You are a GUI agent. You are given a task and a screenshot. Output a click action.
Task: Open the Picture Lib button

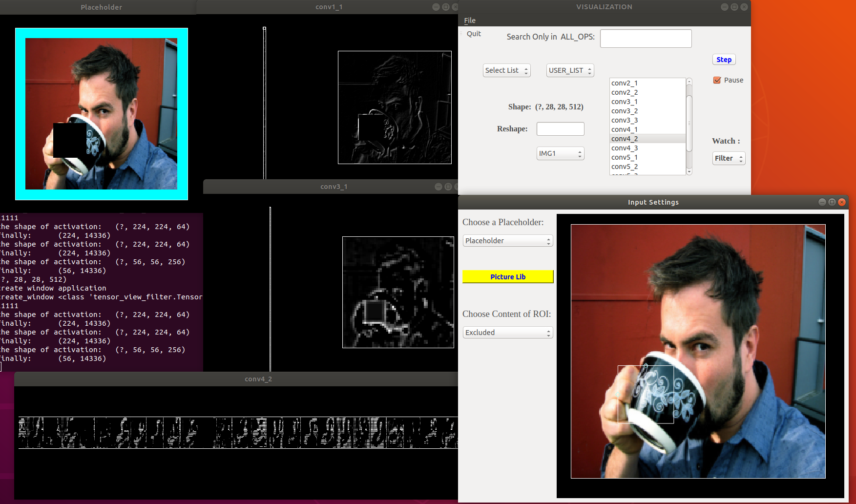pos(508,277)
